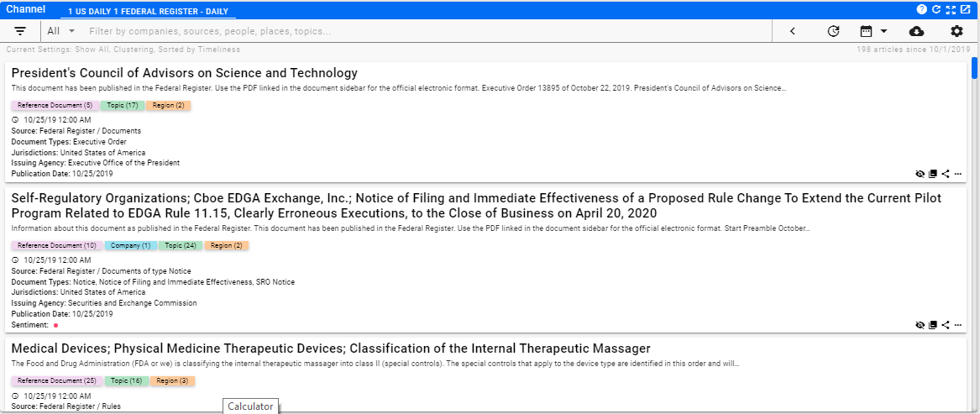
Task: Open President's Council of Advisors article
Action: (x=185, y=72)
